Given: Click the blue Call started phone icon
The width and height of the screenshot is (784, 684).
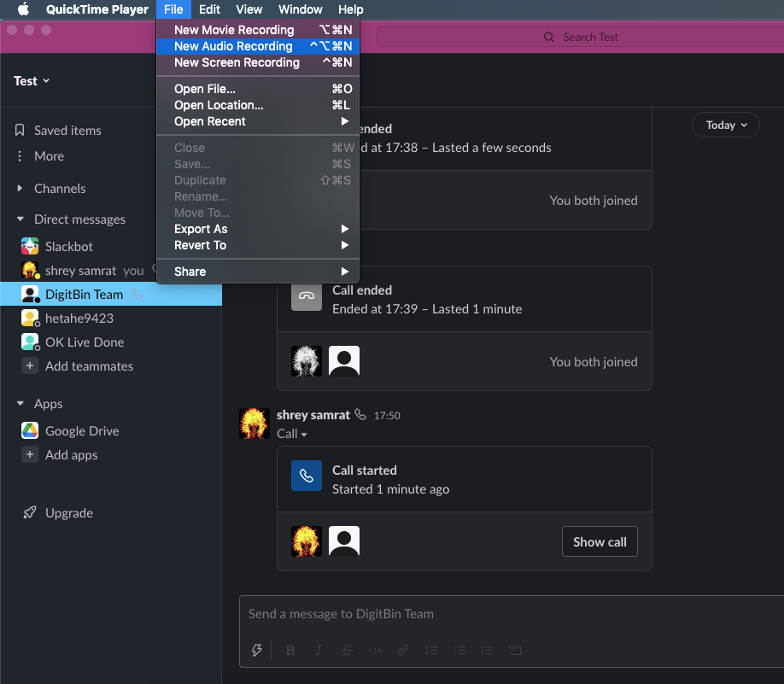Looking at the screenshot, I should click(307, 476).
